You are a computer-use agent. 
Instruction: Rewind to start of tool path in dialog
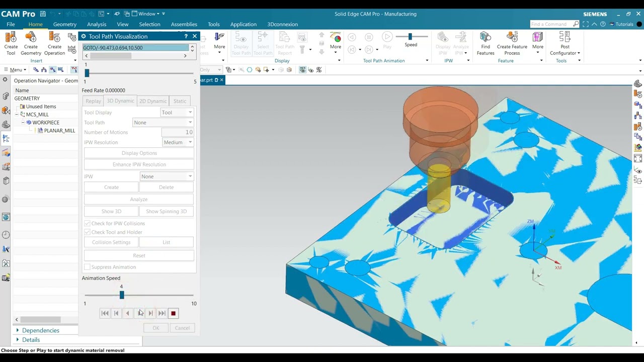[x=105, y=313]
